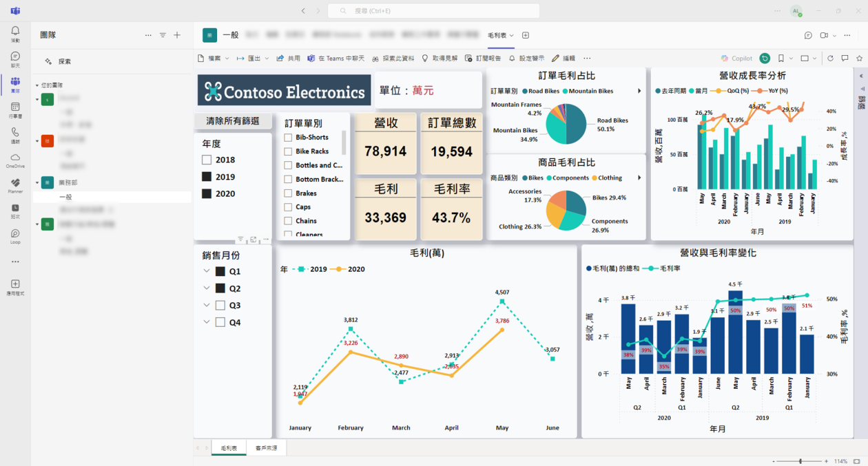Click the search box at the top
The height and width of the screenshot is (466, 868).
click(433, 11)
